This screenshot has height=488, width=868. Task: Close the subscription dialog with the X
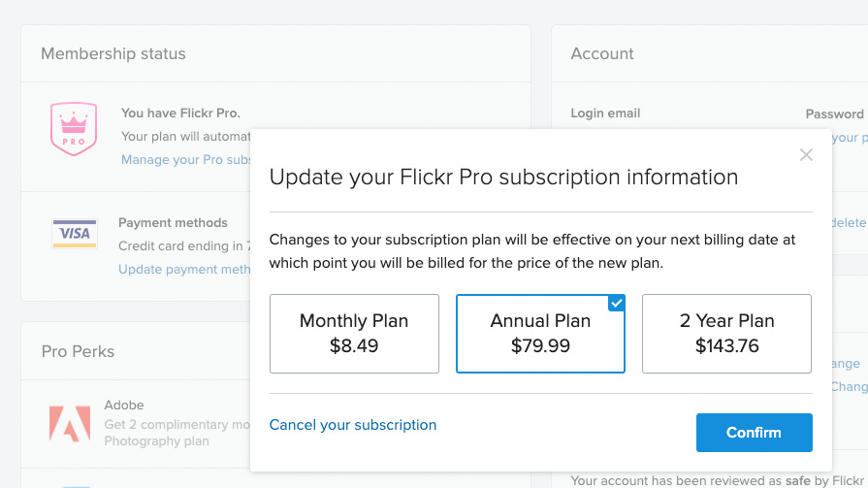click(806, 154)
